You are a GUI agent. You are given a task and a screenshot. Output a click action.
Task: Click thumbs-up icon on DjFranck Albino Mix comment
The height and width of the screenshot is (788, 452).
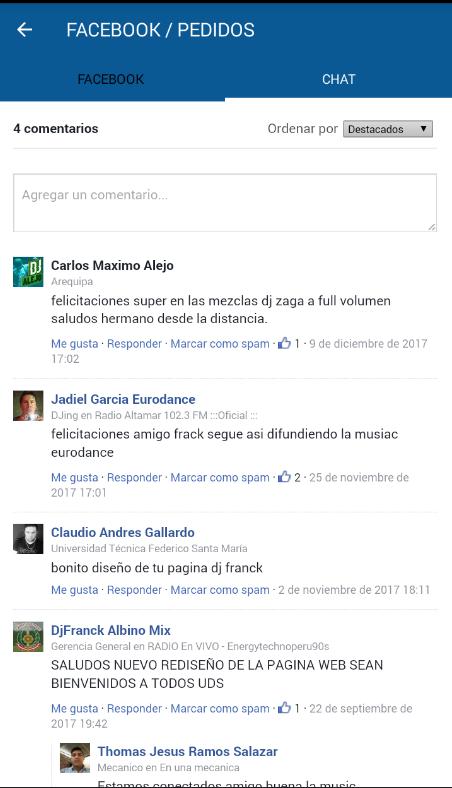click(285, 708)
